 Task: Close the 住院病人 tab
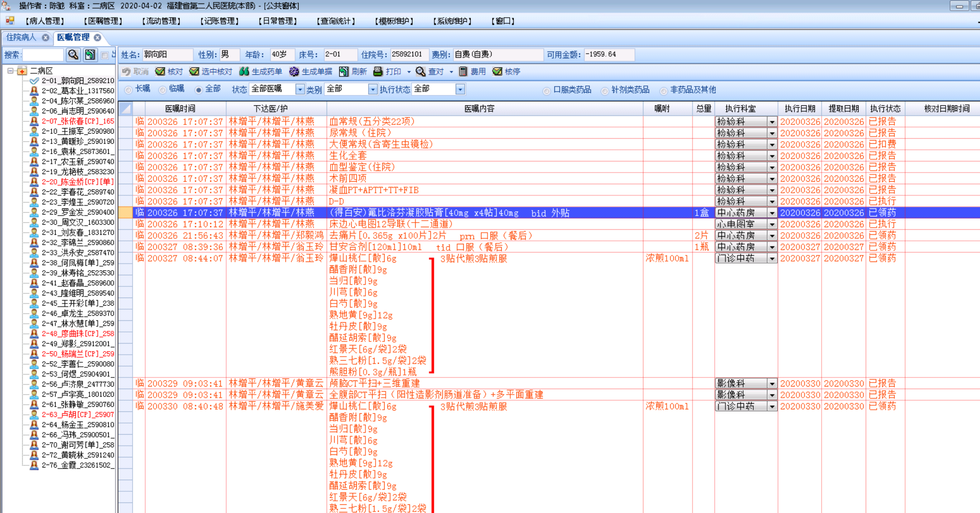(x=46, y=37)
